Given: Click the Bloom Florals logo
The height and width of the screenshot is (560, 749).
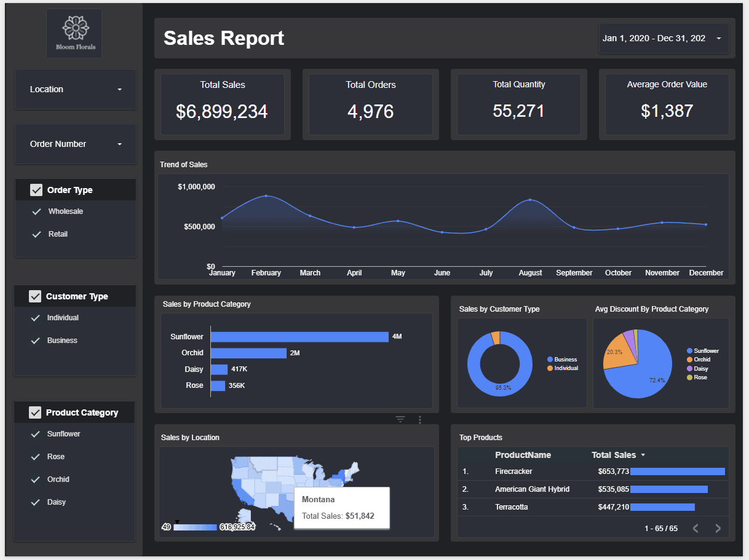Looking at the screenshot, I should (x=74, y=34).
